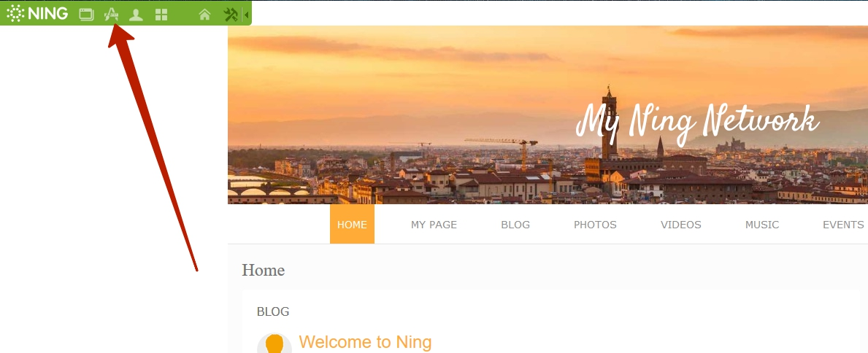Open the site pages window icon
The width and height of the screenshot is (868, 353).
[86, 15]
